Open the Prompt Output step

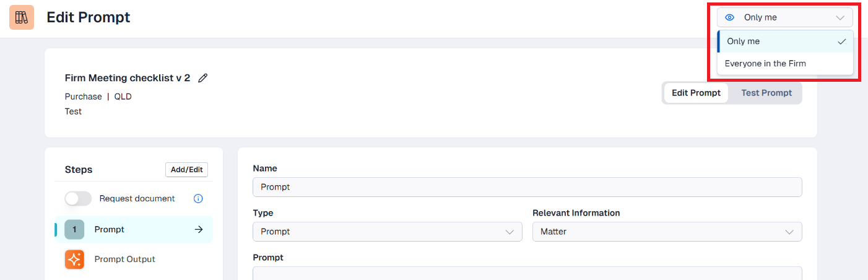pos(134,259)
